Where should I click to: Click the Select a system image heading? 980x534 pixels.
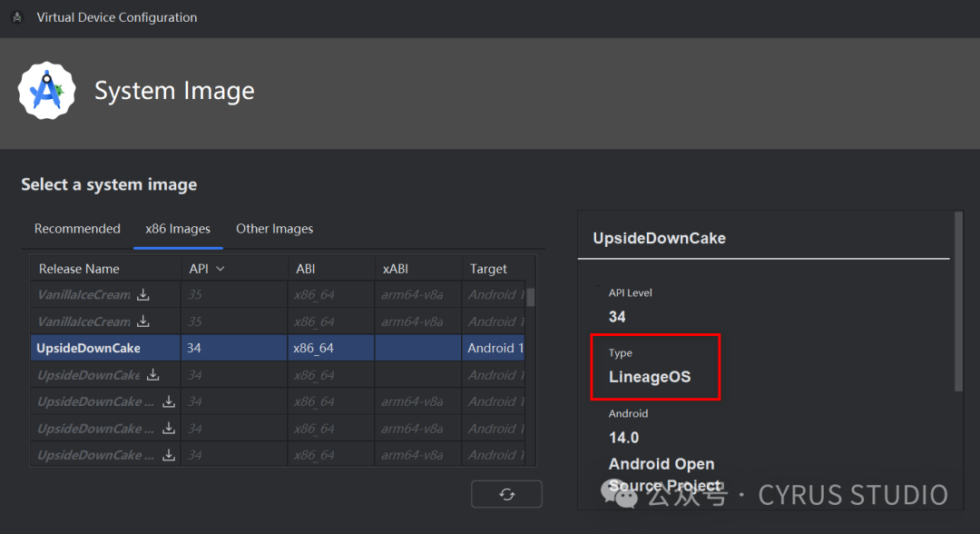point(110,184)
